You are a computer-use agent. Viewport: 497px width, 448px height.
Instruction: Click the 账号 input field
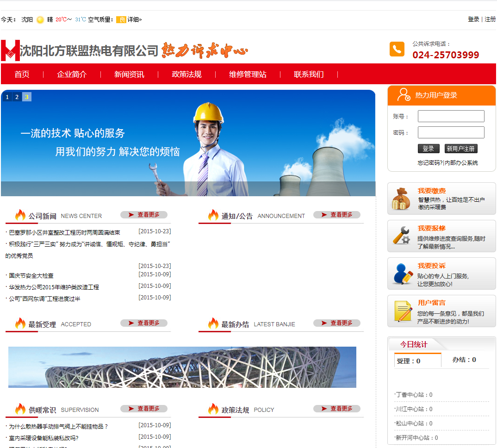451,116
